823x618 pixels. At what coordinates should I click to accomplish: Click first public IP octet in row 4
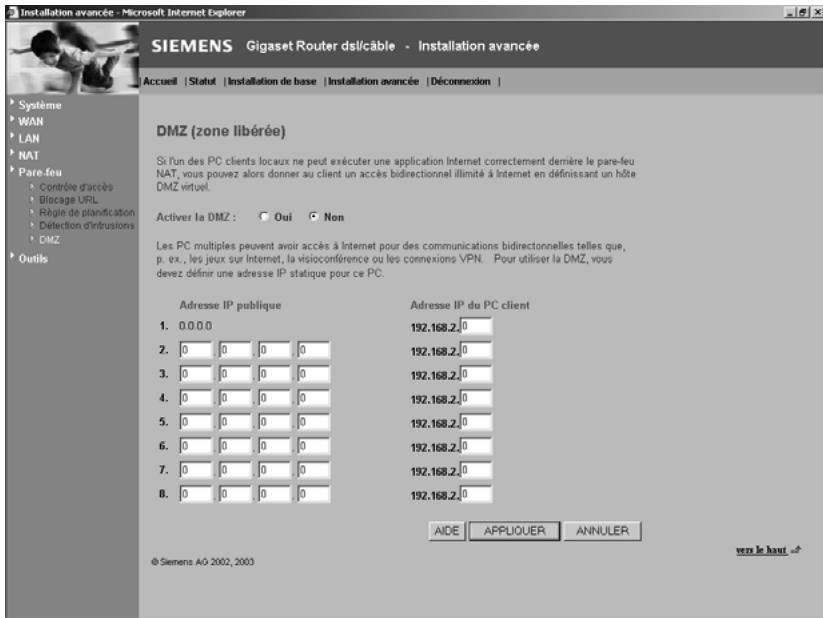coord(196,398)
